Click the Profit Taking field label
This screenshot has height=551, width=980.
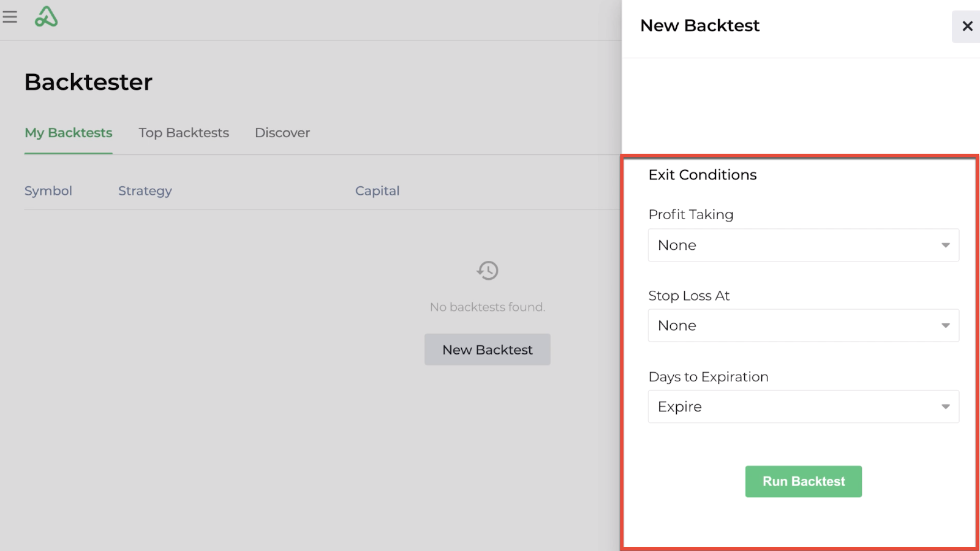tap(691, 215)
